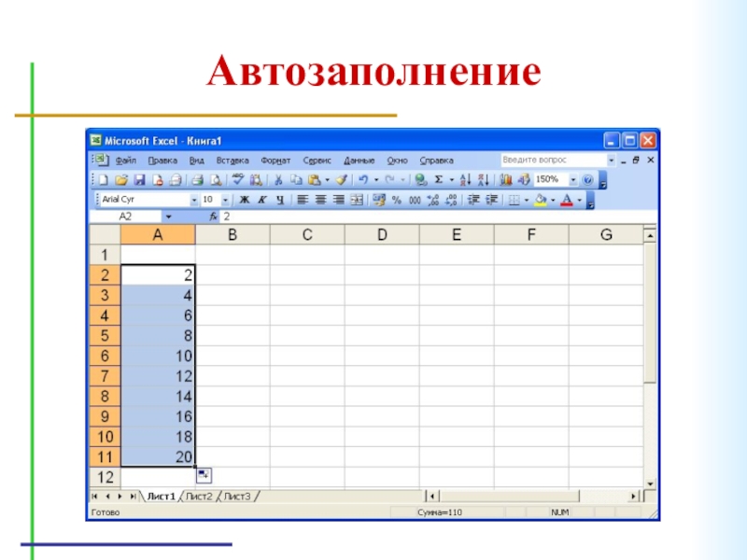Apply currency format icon
747x560 pixels.
379,200
